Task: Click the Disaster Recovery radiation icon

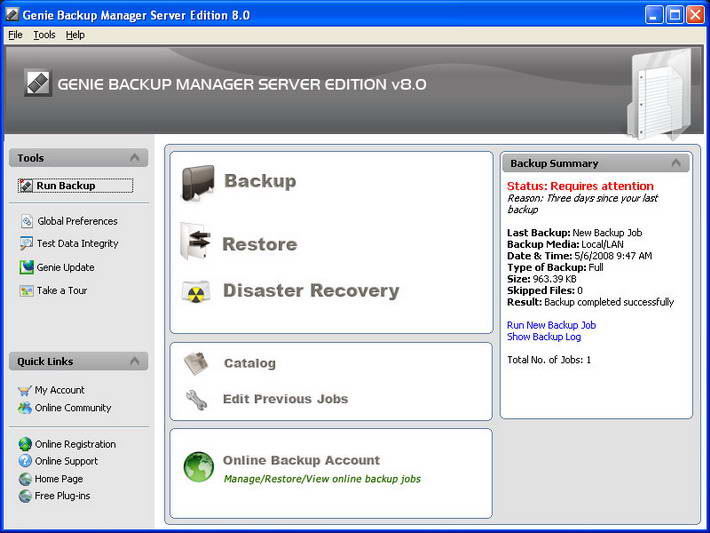Action: point(196,292)
